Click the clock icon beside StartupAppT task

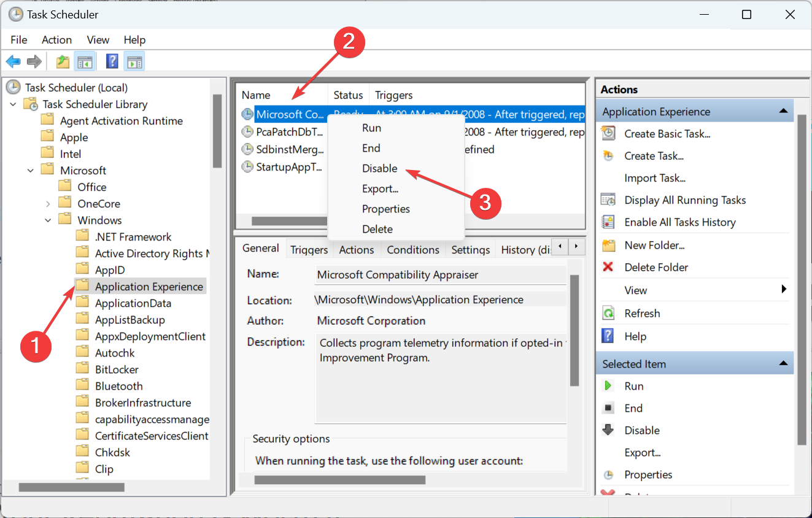coord(247,166)
